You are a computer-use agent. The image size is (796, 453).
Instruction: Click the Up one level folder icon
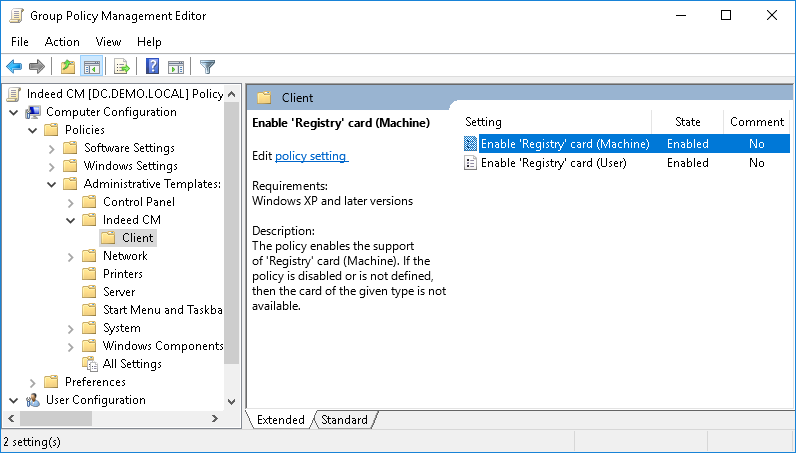tap(68, 67)
